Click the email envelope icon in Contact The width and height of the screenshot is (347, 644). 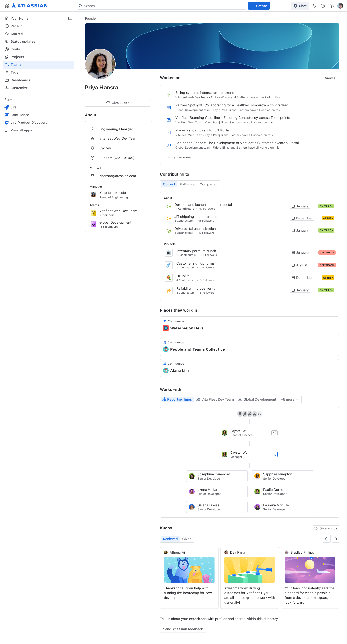tap(93, 176)
